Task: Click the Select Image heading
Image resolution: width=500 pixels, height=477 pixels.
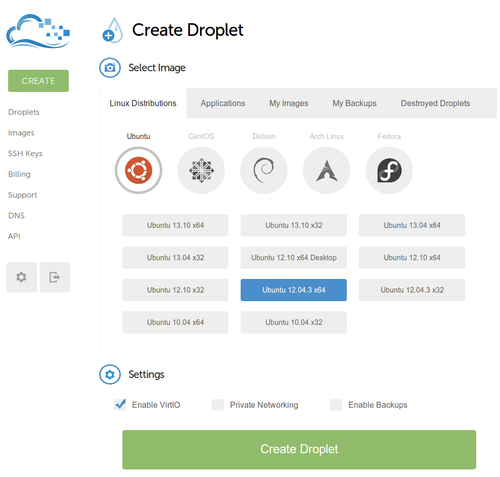Action: [x=157, y=68]
